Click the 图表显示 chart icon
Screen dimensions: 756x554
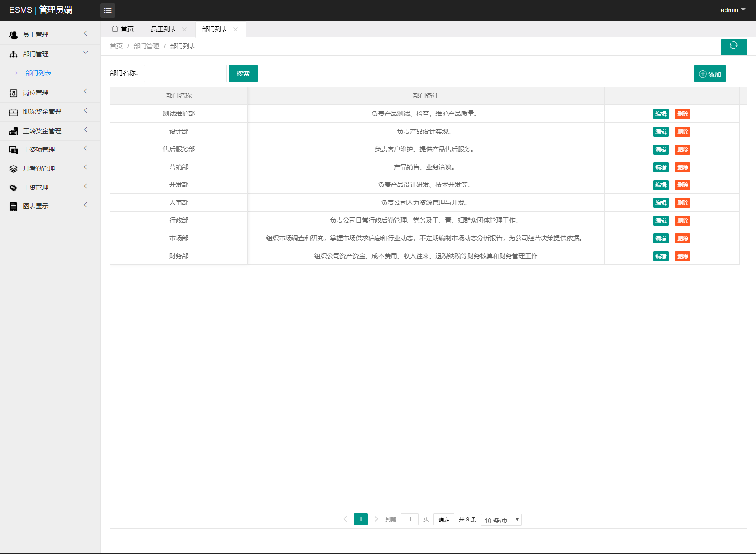point(13,206)
